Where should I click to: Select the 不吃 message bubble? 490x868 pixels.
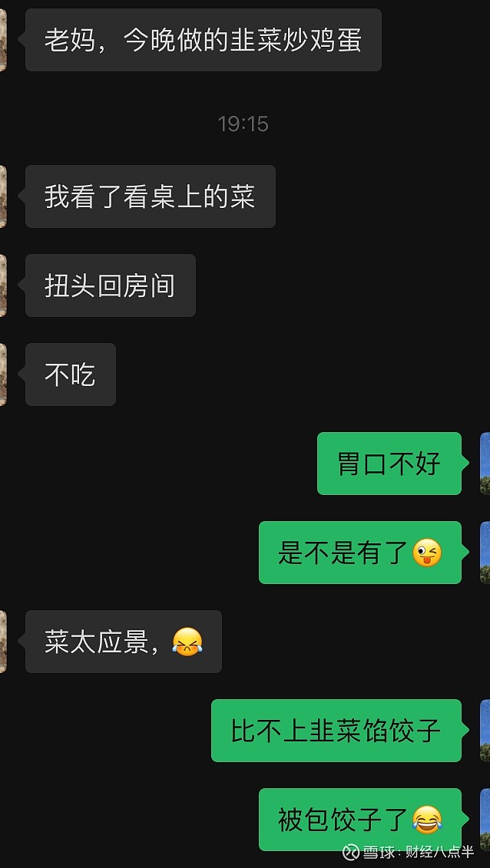[71, 375]
